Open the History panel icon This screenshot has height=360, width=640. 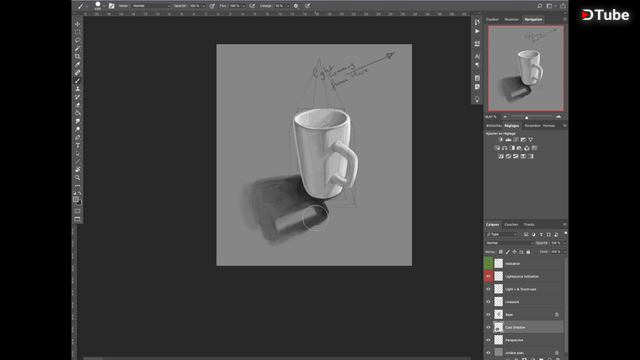pos(477,22)
